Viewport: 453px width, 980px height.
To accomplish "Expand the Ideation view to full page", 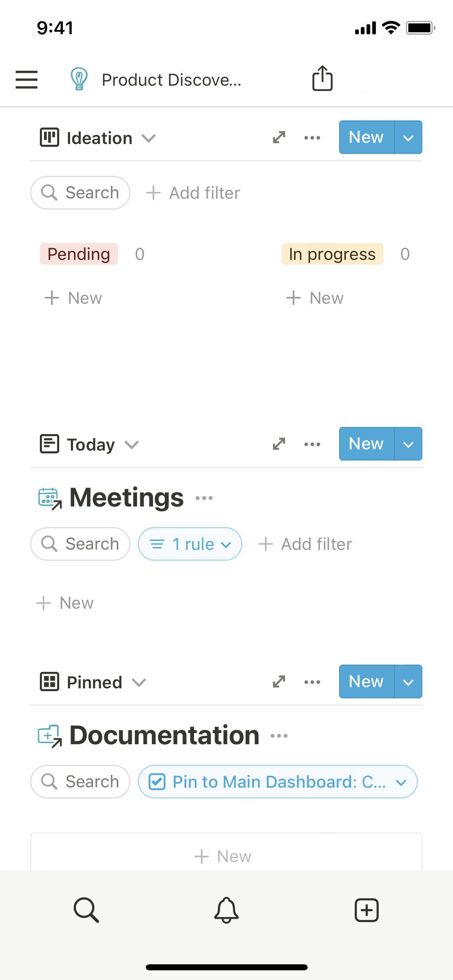I will pyautogui.click(x=279, y=138).
